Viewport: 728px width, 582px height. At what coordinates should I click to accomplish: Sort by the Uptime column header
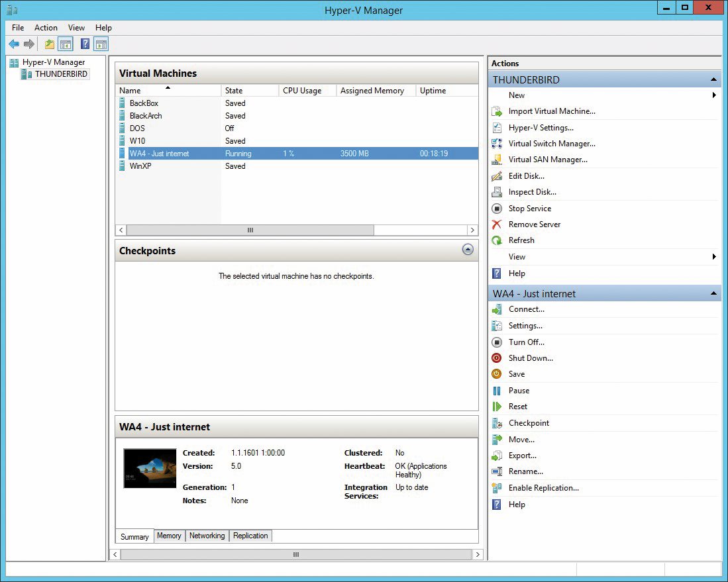(446, 91)
